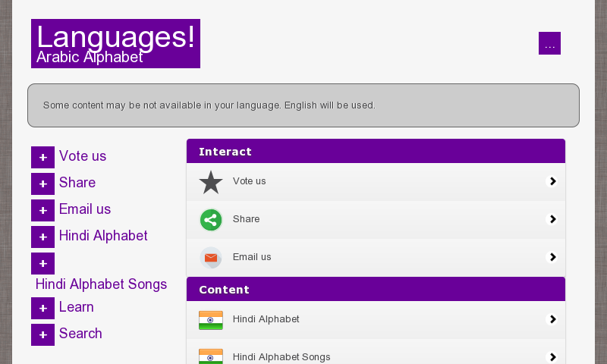Click the plus icon next to Share
607x364 pixels.
pyautogui.click(x=42, y=184)
